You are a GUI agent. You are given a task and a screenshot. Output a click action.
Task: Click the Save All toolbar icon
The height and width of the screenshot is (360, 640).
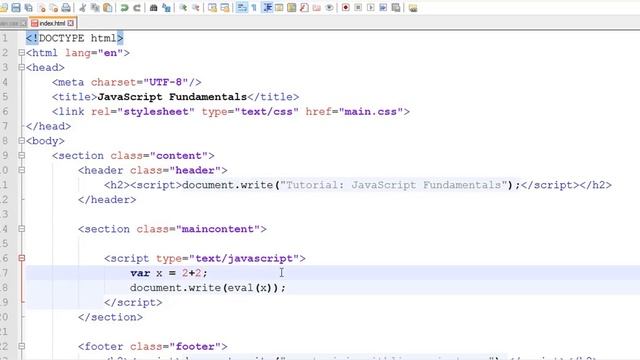29,7
